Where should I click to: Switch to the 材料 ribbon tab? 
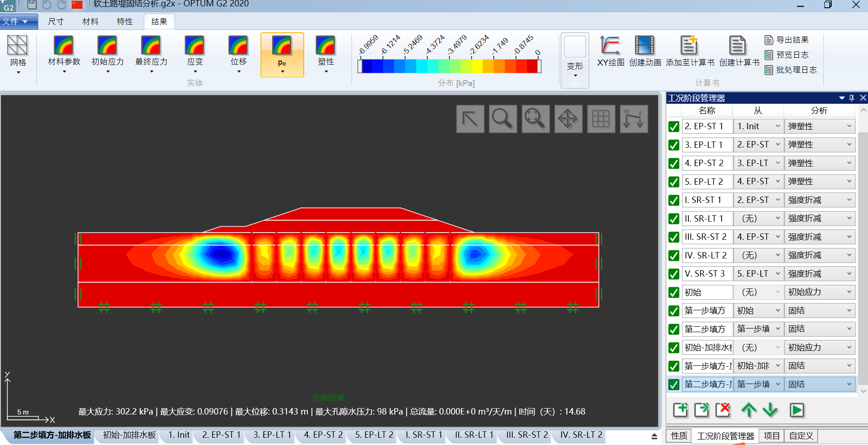click(x=90, y=21)
